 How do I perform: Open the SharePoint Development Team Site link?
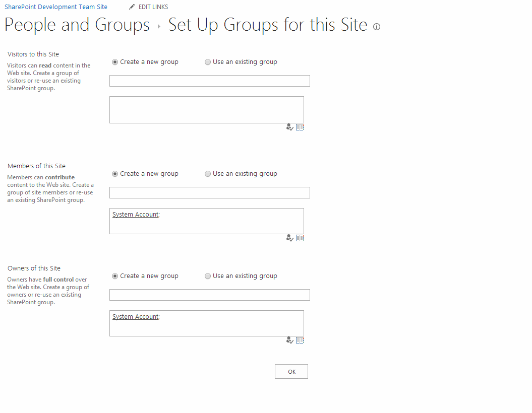[55, 7]
